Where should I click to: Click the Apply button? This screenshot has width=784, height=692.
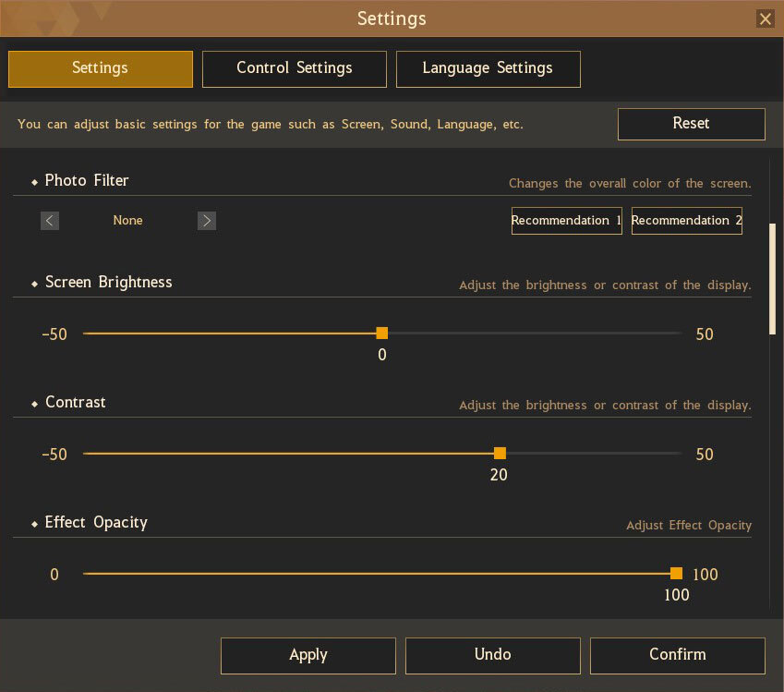pyautogui.click(x=308, y=655)
